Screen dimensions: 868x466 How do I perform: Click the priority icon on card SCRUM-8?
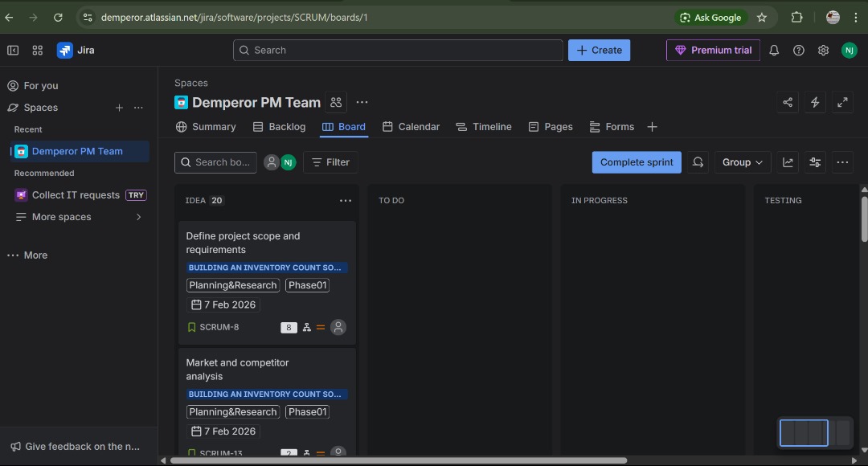coord(321,327)
